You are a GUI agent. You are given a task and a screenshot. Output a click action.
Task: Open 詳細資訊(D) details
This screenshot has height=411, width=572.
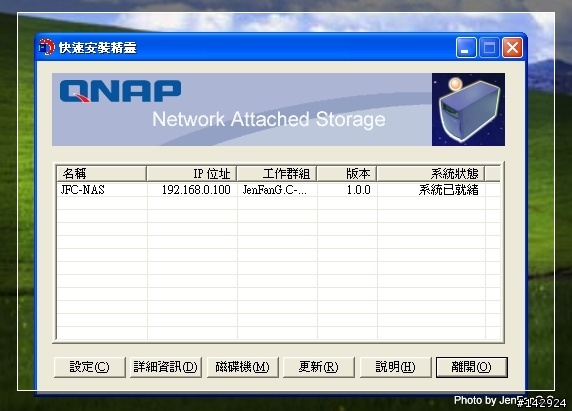166,367
